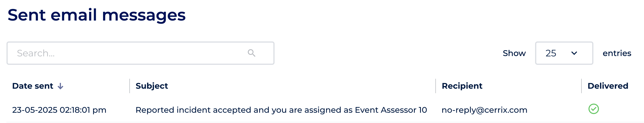Grab divider between Date sent and Subject

(130, 86)
